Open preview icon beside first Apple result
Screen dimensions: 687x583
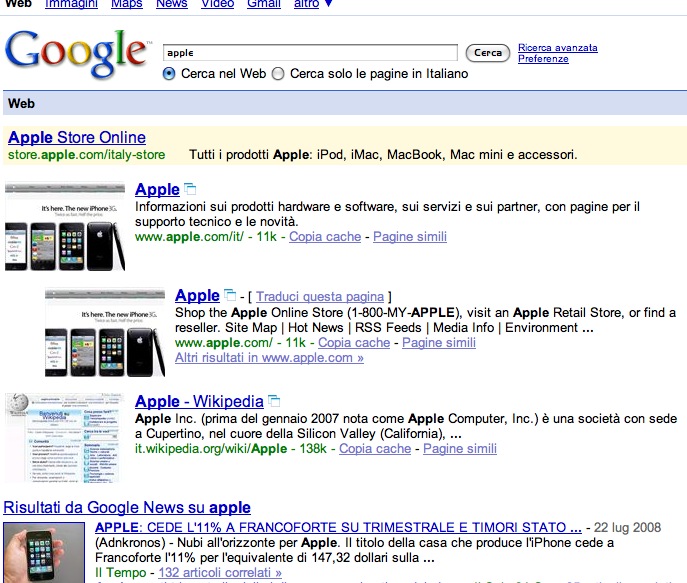tap(190, 189)
